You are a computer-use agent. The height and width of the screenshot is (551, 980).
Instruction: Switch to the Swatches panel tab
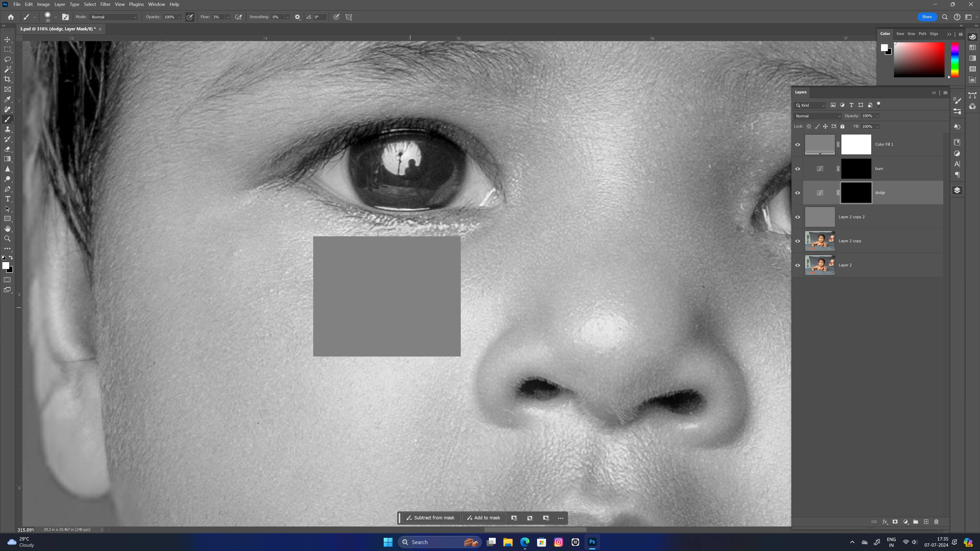(x=900, y=34)
